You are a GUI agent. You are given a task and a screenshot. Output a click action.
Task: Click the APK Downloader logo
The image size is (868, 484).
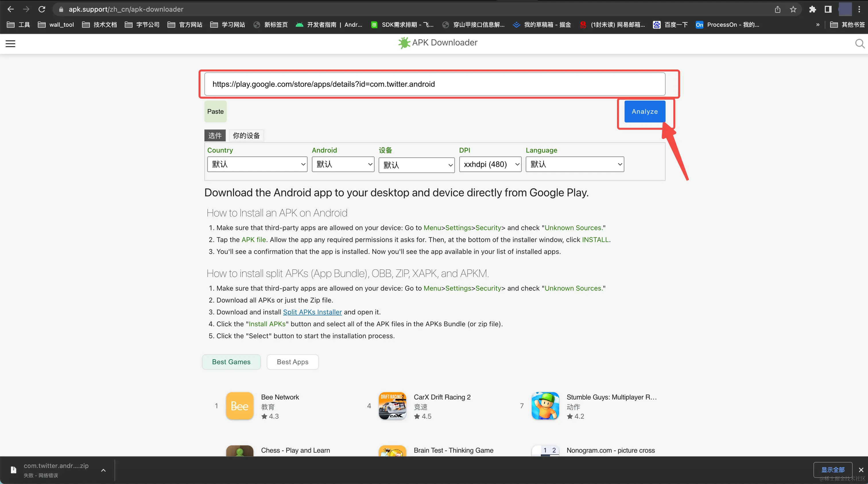pos(437,43)
